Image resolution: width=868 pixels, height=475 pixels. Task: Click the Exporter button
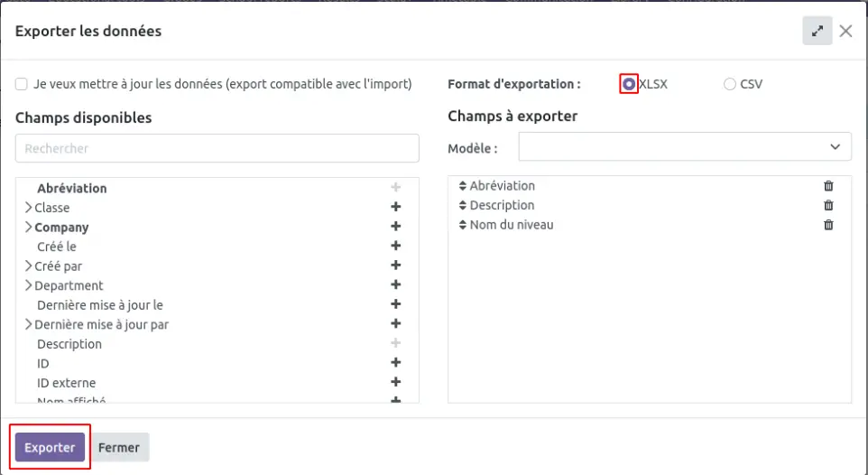coord(50,447)
